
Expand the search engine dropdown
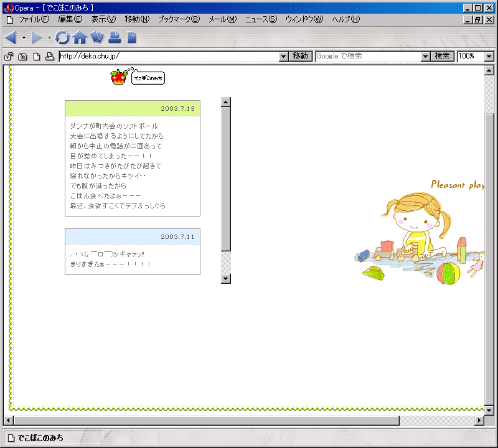(x=426, y=57)
